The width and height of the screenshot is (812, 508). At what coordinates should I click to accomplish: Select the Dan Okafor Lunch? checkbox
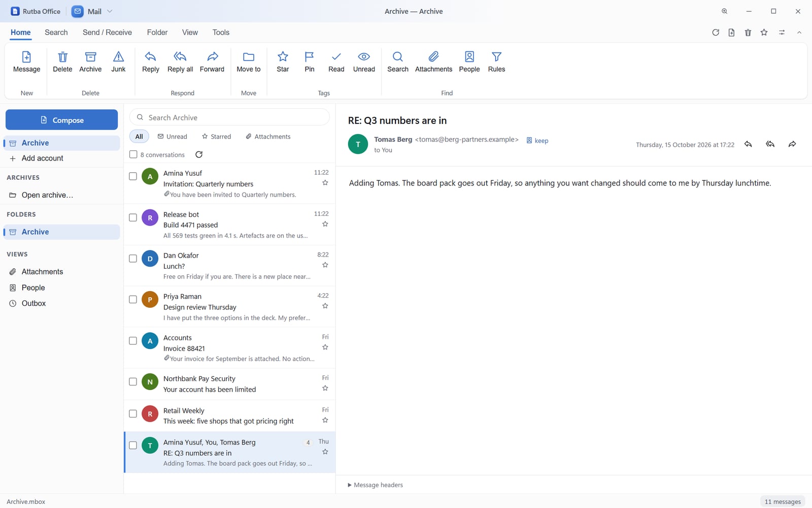[x=133, y=259]
